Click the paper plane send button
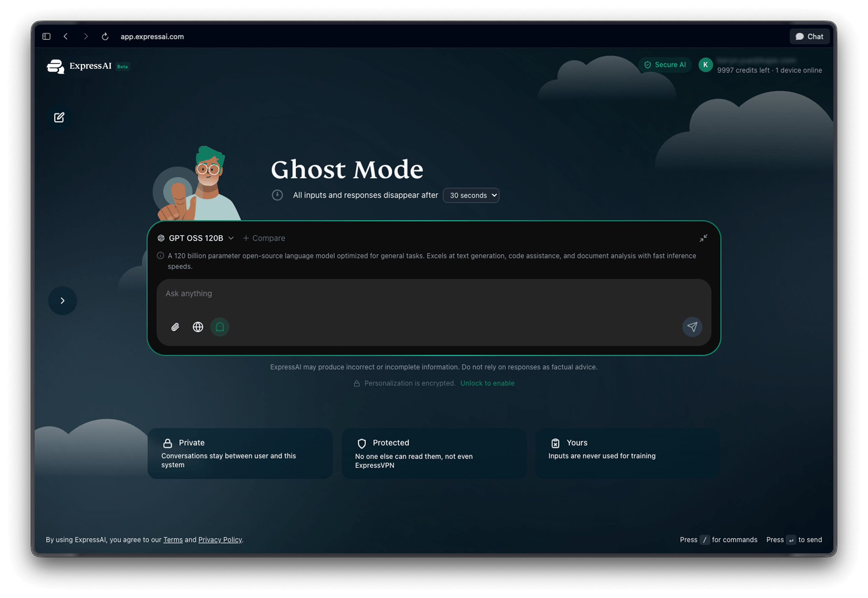The height and width of the screenshot is (598, 868). 692,327
